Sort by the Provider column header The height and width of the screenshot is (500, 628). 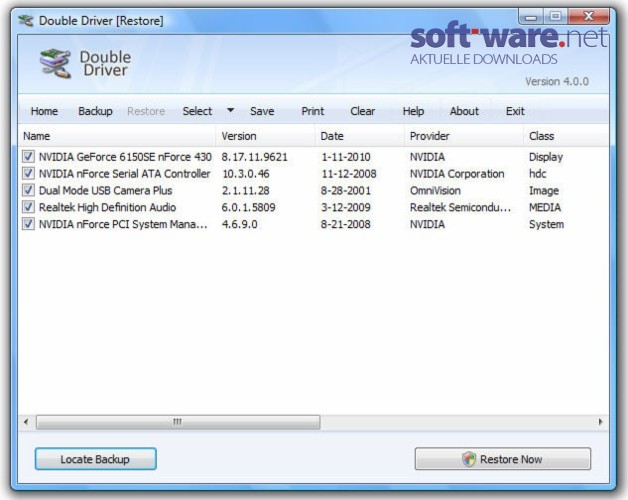pos(464,136)
